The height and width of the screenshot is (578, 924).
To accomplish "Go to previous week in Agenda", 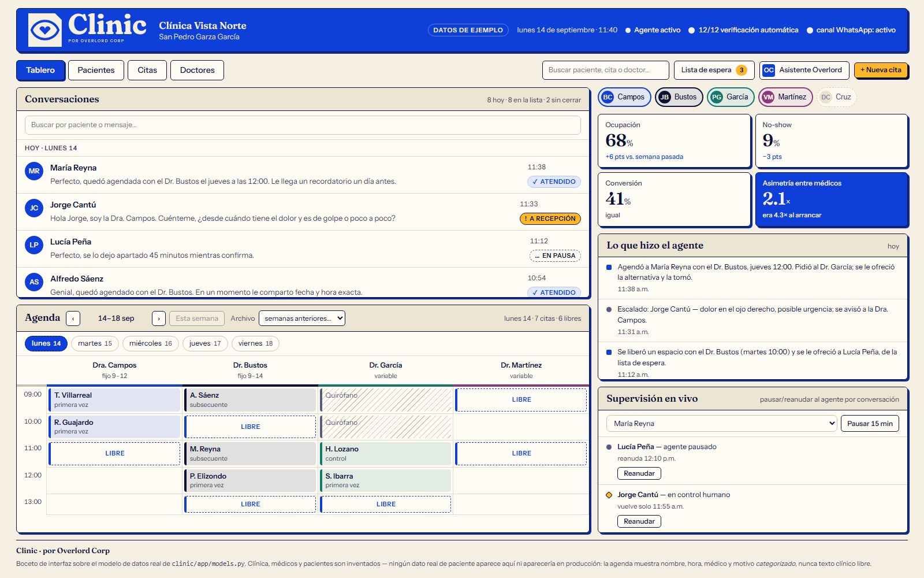I will (x=73, y=318).
